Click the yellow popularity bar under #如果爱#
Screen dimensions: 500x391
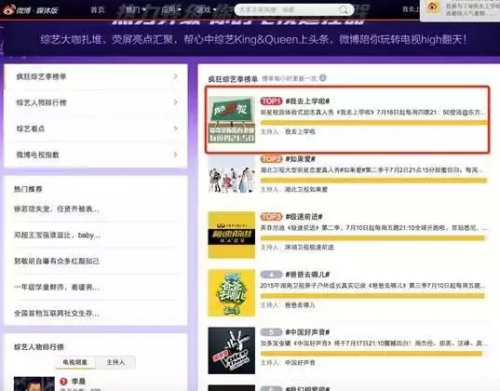point(374,181)
